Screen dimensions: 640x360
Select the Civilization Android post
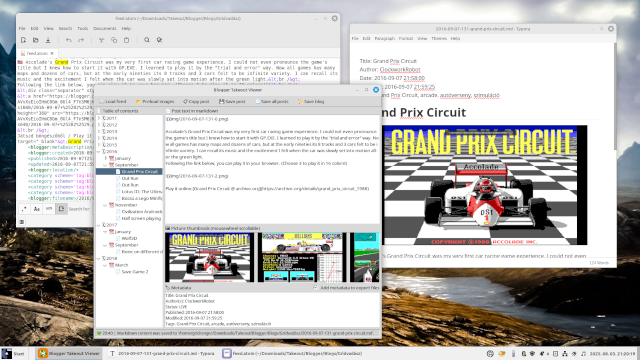[x=139, y=211]
